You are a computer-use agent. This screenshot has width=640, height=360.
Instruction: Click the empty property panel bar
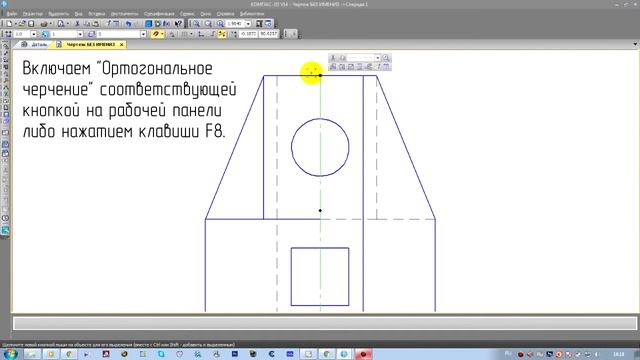[x=325, y=323]
